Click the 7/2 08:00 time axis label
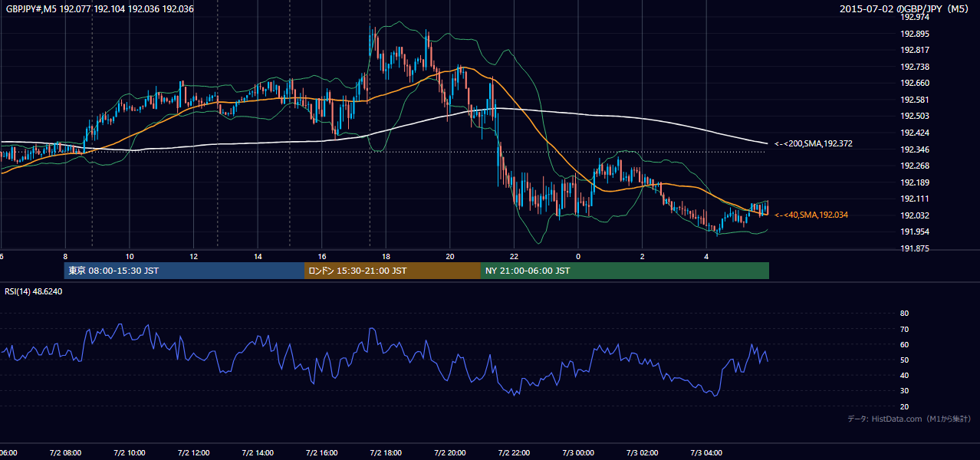Viewport: 980px width, 460px height. [x=65, y=452]
